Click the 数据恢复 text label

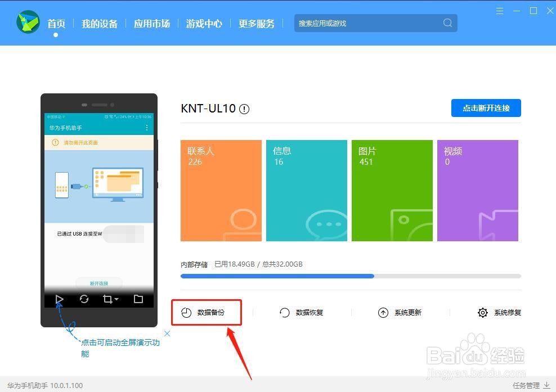[x=310, y=313]
